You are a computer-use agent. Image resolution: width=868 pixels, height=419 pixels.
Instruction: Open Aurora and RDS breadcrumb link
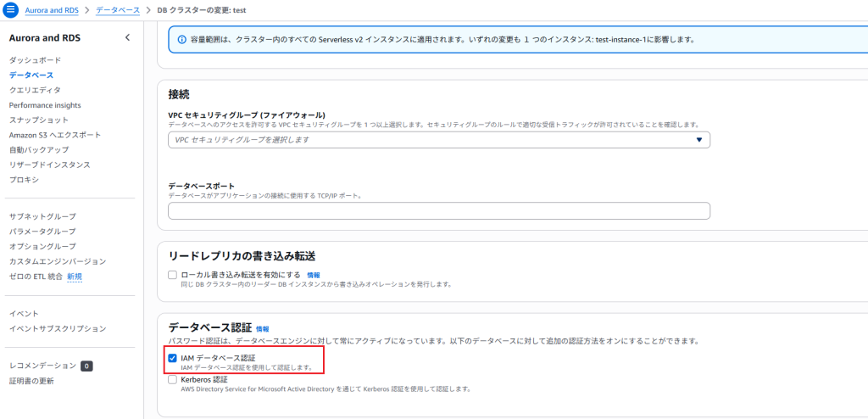pyautogui.click(x=52, y=10)
